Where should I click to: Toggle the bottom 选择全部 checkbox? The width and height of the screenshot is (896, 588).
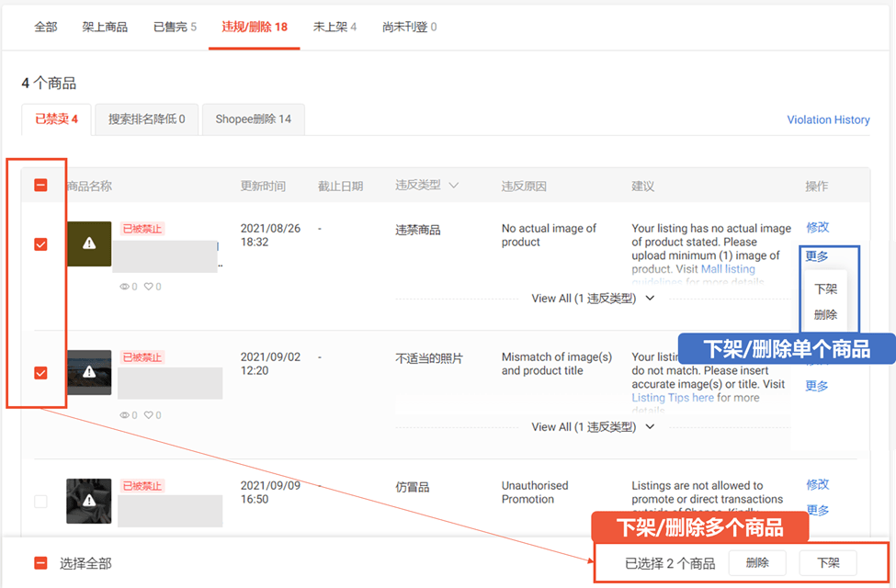(40, 563)
